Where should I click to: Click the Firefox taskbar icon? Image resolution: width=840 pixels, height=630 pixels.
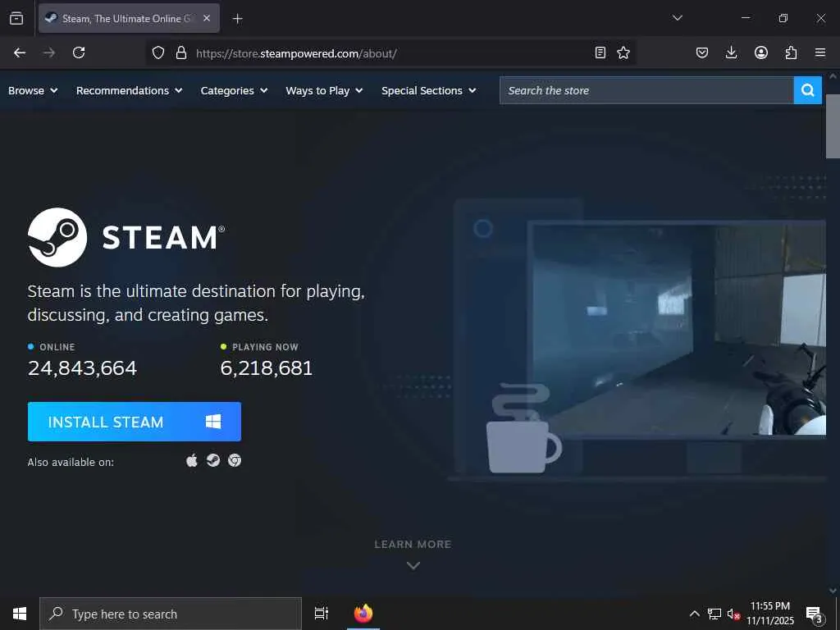pyautogui.click(x=363, y=614)
